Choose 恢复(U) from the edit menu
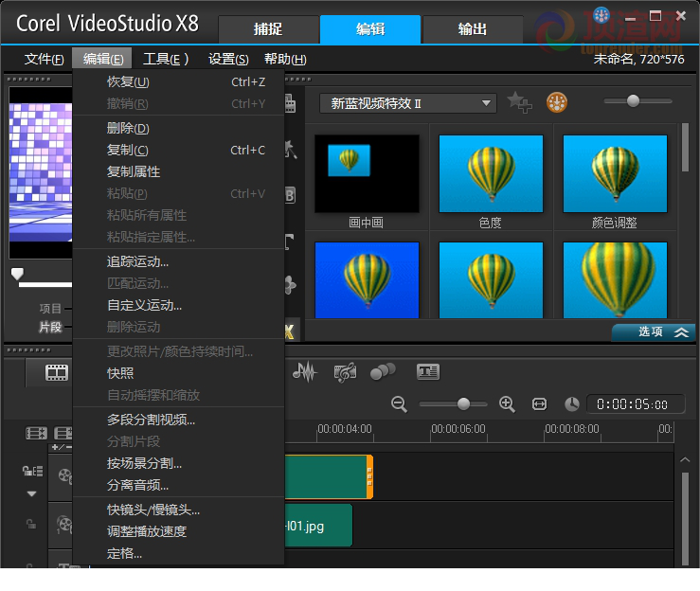The width and height of the screenshot is (700, 591). pos(179,81)
